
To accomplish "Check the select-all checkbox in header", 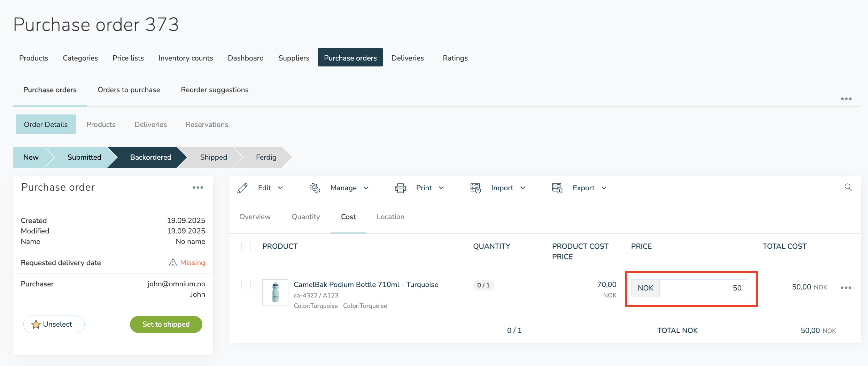I will 246,246.
